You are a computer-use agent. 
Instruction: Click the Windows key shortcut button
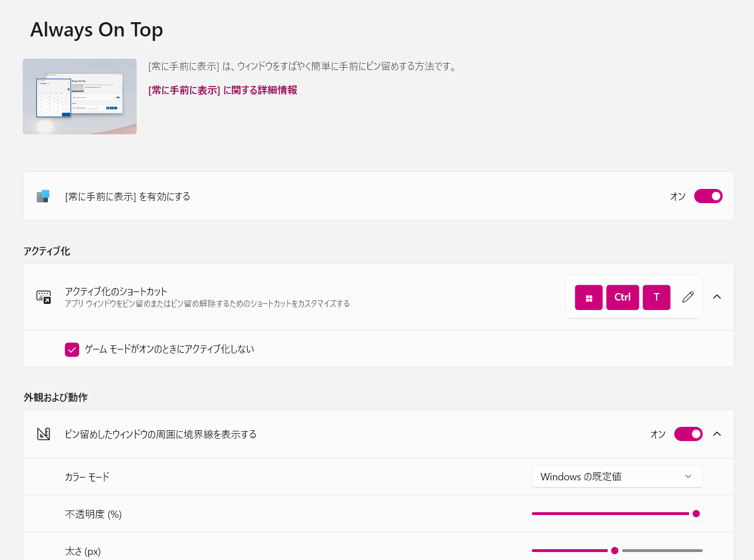pos(589,298)
